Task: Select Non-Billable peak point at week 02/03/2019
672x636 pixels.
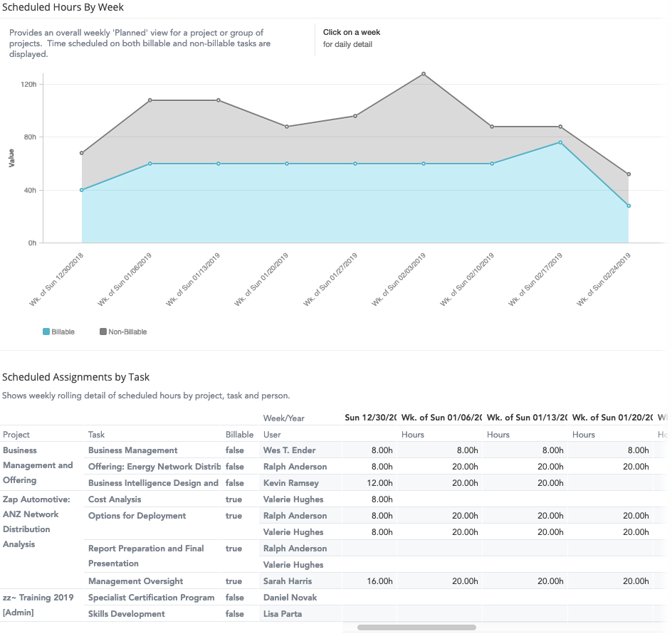Action: [x=424, y=73]
